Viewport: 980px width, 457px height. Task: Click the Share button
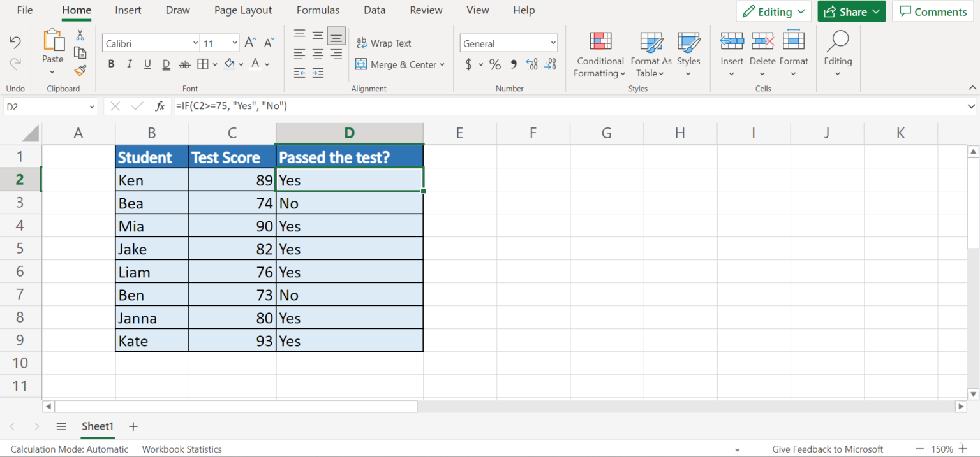click(x=851, y=11)
